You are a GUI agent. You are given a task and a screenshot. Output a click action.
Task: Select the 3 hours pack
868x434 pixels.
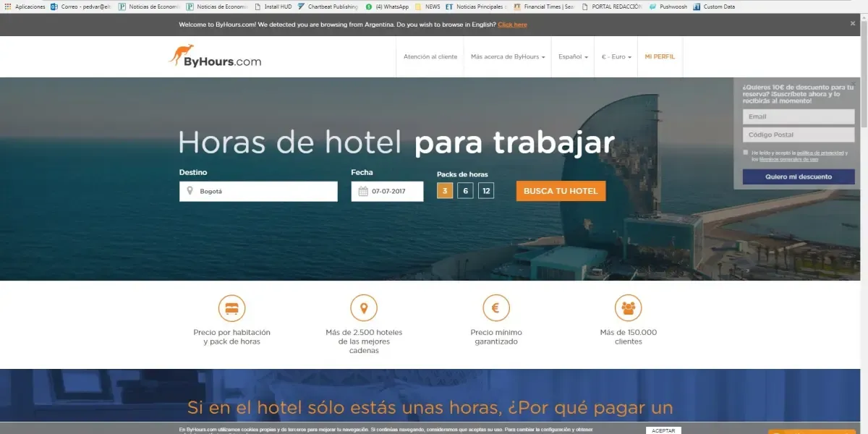pos(445,191)
